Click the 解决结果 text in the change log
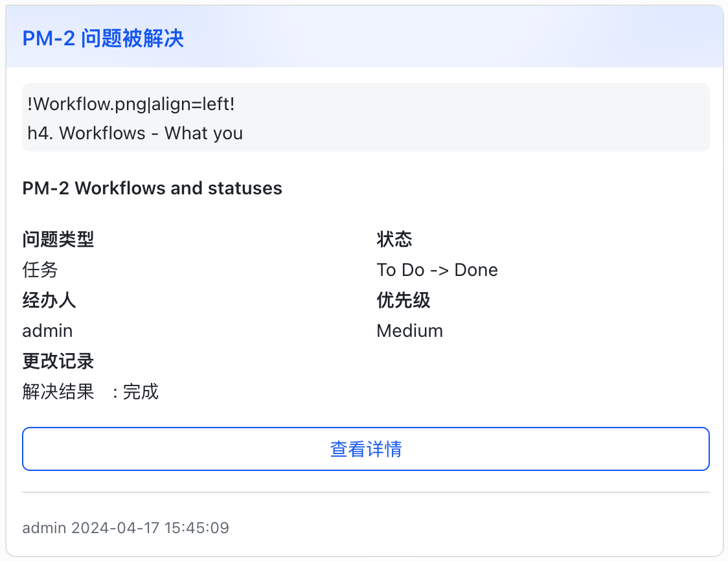728x561 pixels. click(x=58, y=392)
